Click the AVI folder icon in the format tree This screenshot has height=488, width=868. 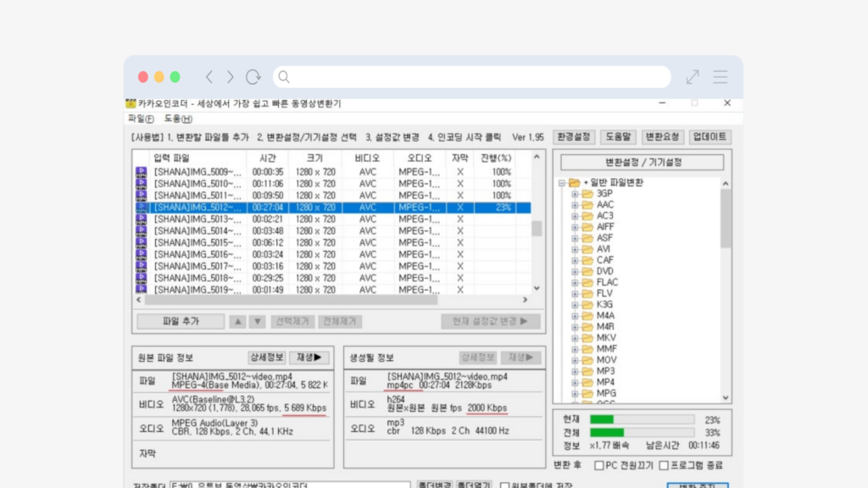point(588,248)
